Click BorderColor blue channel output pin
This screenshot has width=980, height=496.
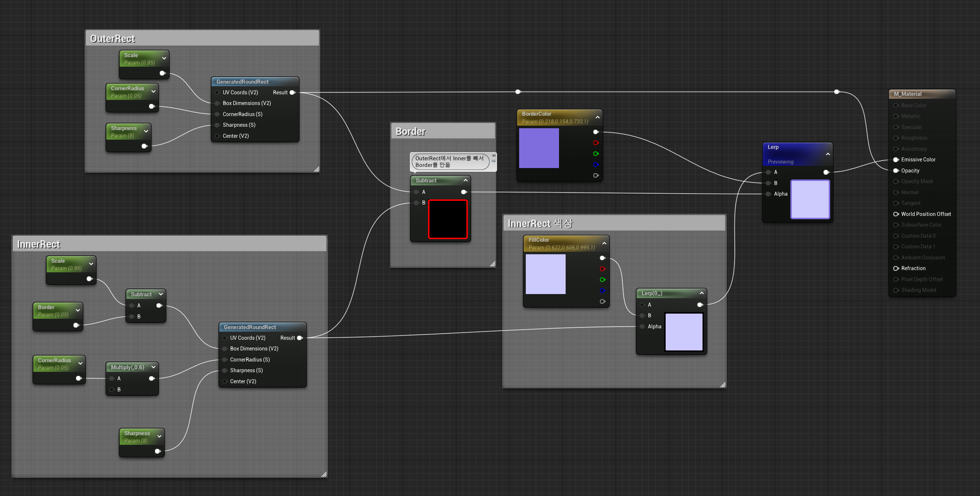coord(596,165)
